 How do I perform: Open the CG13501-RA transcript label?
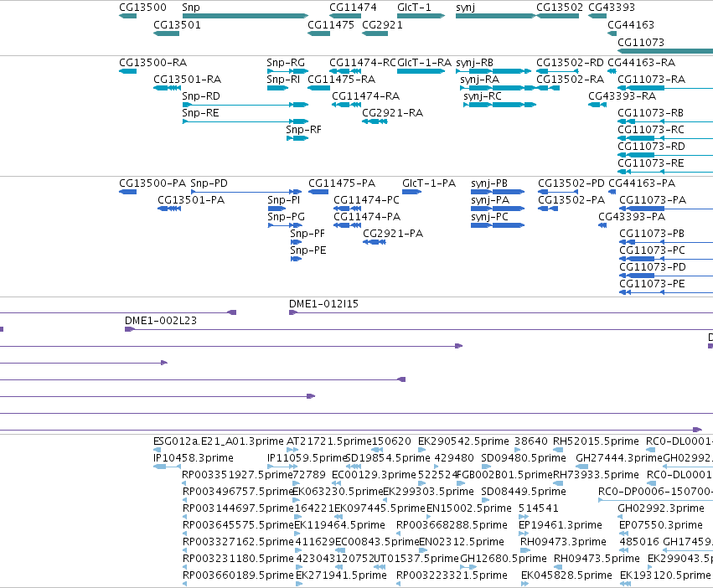[x=188, y=80]
